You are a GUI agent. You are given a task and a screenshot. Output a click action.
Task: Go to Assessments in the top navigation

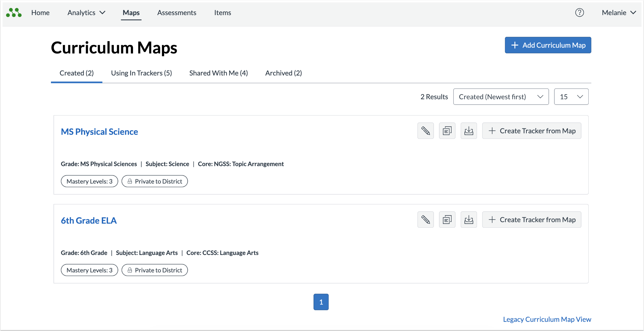tap(177, 13)
